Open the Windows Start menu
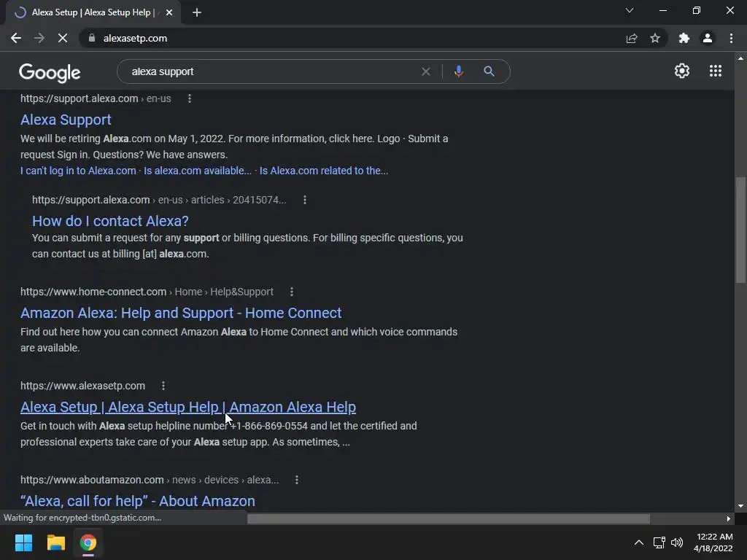 tap(23, 542)
